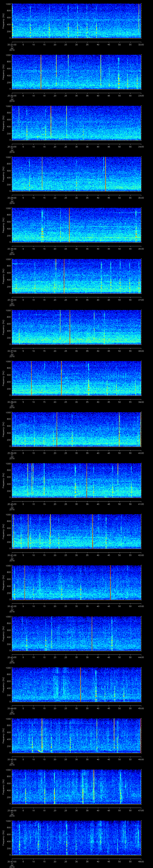Click the spectrogram panel starting at 20:34:00
This screenshot has height=868, width=153.
(76, 174)
